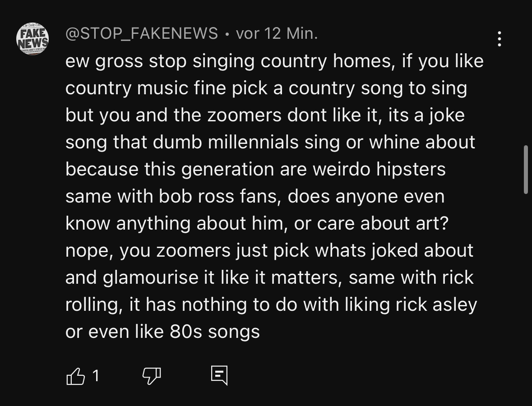Screen dimensions: 532x406
Task: Open the FAKE NEWS profile avatar
Action: click(32, 39)
